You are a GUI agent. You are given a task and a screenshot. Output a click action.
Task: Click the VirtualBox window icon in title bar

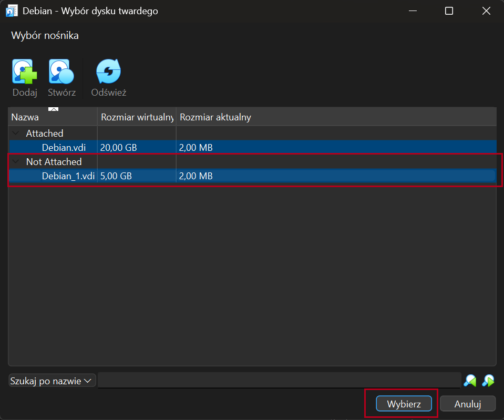[x=11, y=11]
